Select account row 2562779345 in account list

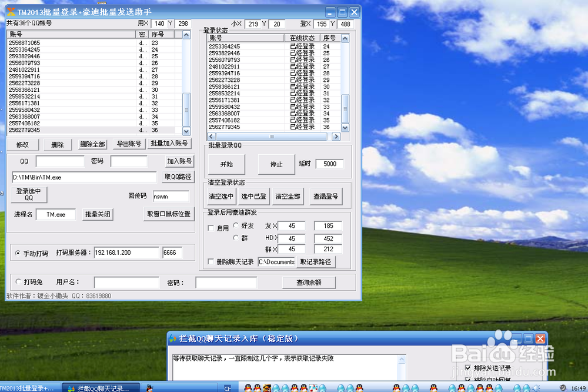pyautogui.click(x=91, y=130)
